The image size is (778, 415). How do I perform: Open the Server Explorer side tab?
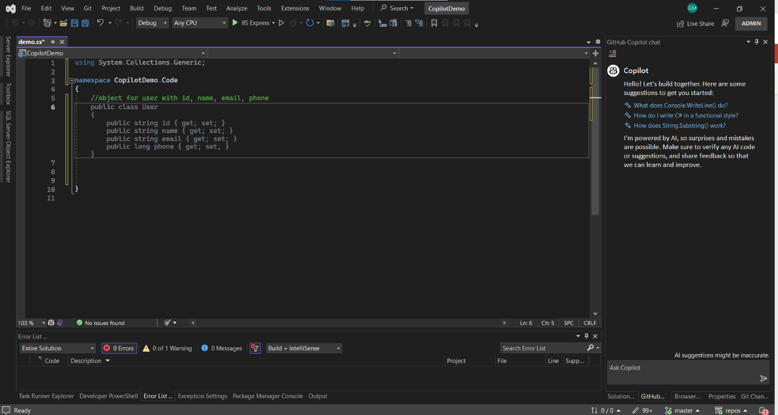coord(7,56)
